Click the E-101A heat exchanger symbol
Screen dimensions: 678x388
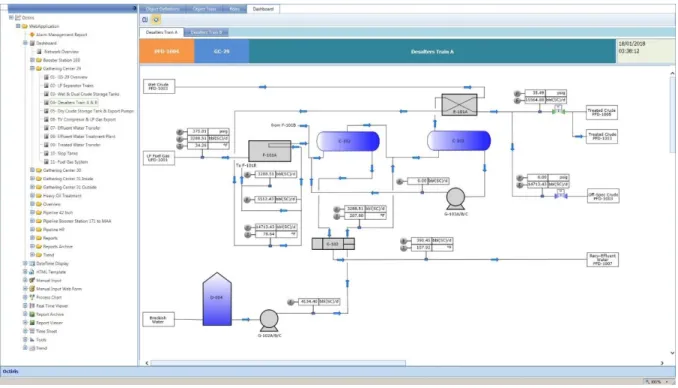[459, 105]
